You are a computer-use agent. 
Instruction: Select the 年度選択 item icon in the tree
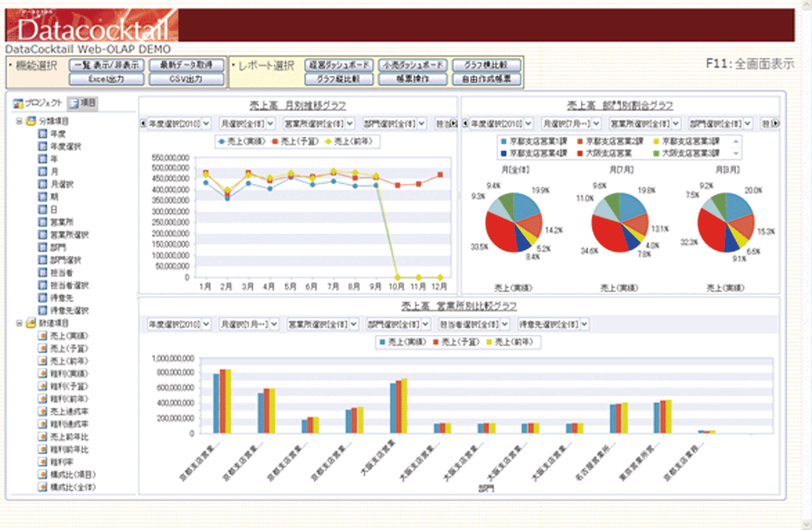pyautogui.click(x=43, y=146)
